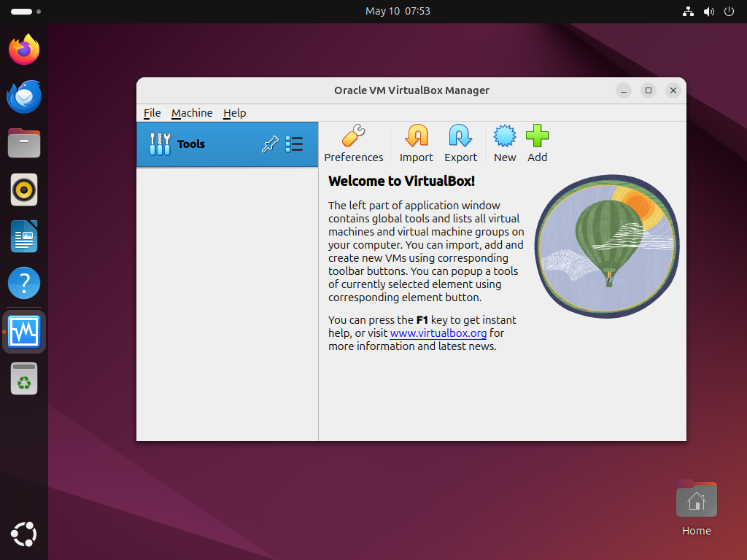This screenshot has width=747, height=560.
Task: Click the network status icon
Action: coord(688,12)
